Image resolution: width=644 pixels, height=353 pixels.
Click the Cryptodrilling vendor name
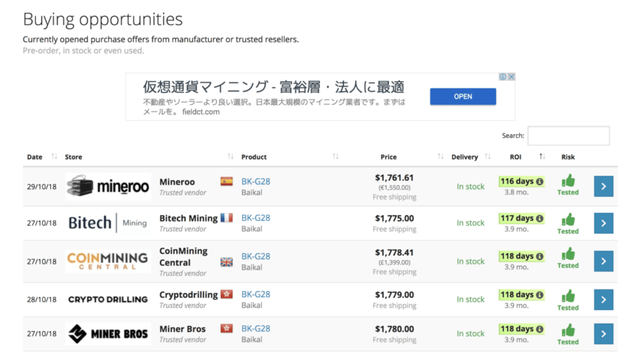click(x=189, y=295)
